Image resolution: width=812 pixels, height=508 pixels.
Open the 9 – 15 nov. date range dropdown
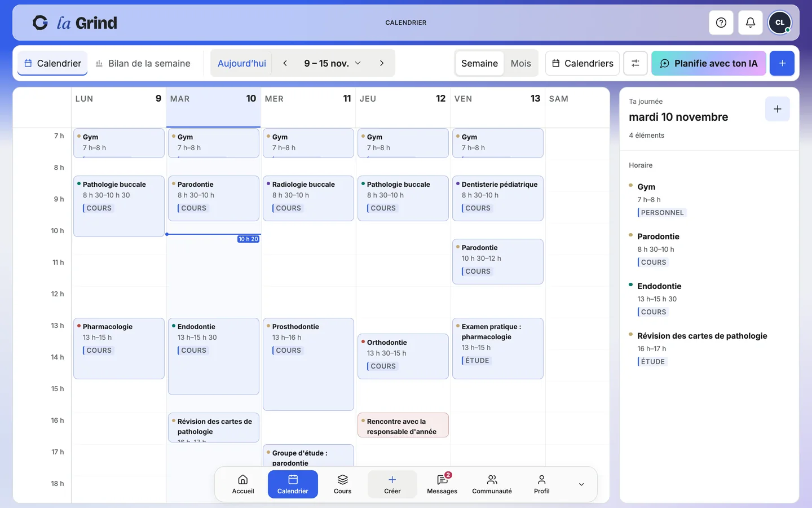point(333,63)
